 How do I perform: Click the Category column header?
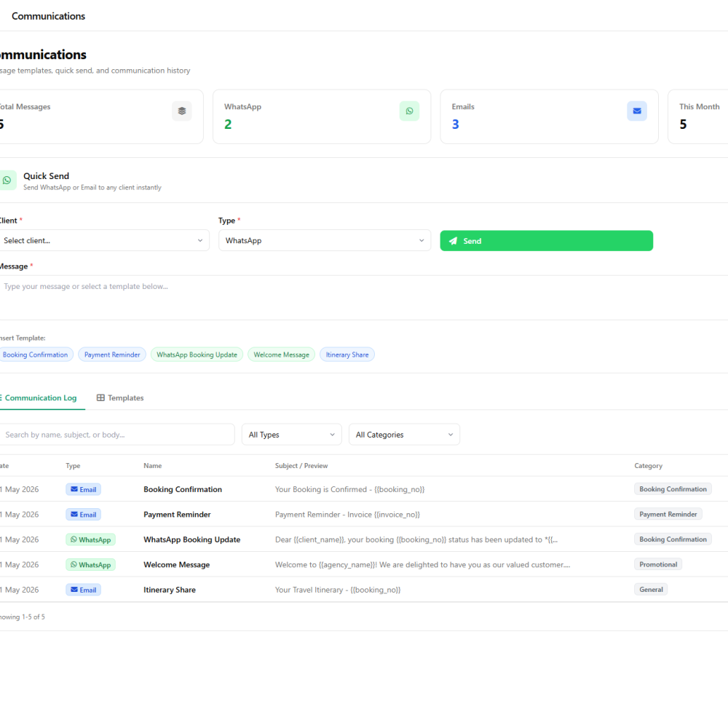click(648, 466)
